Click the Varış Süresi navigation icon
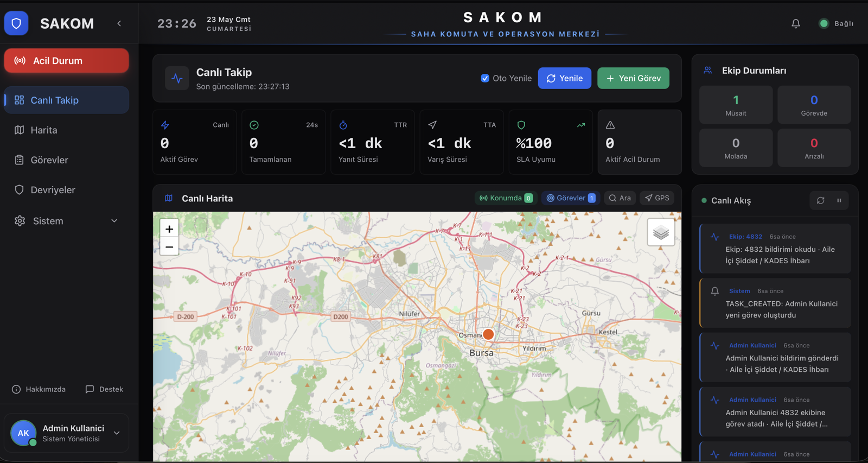 (432, 125)
